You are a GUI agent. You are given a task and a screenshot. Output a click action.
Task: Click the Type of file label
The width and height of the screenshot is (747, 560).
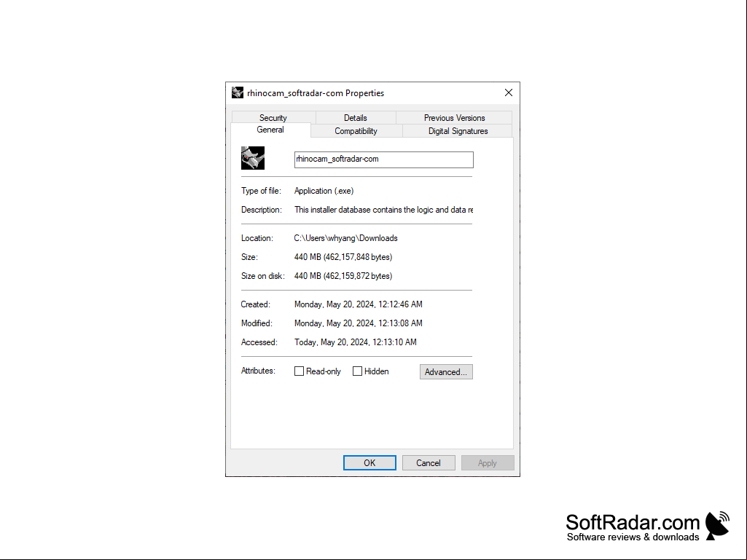point(261,191)
